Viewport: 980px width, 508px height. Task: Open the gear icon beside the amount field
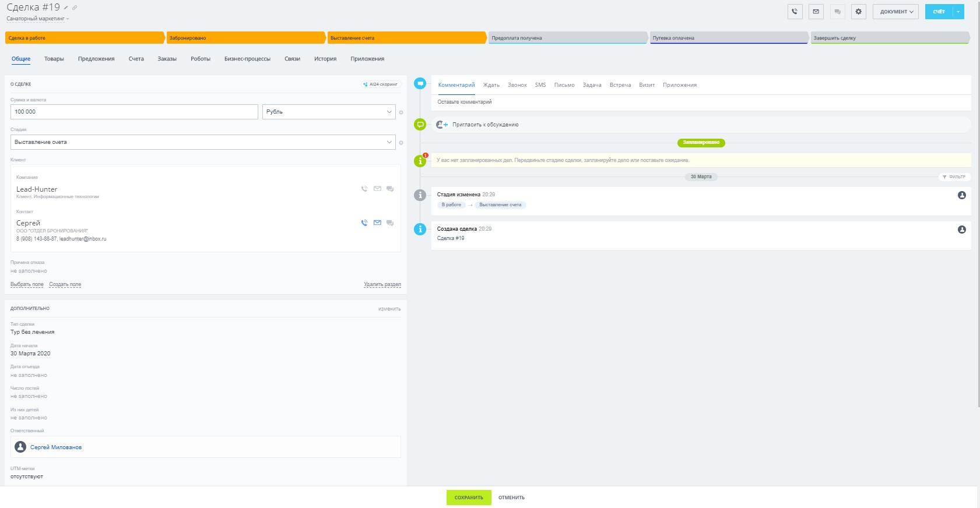tap(401, 112)
